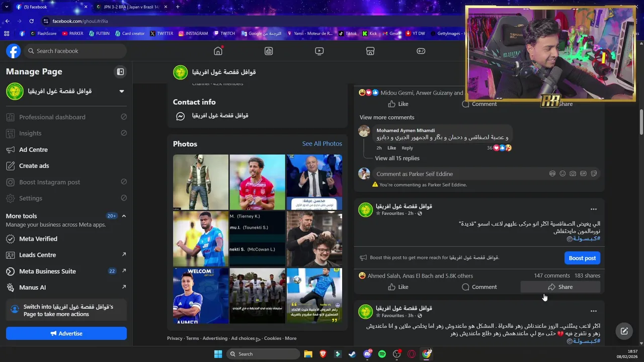The height and width of the screenshot is (362, 644).
Task: Open new browser tab with plus button
Action: (x=178, y=7)
